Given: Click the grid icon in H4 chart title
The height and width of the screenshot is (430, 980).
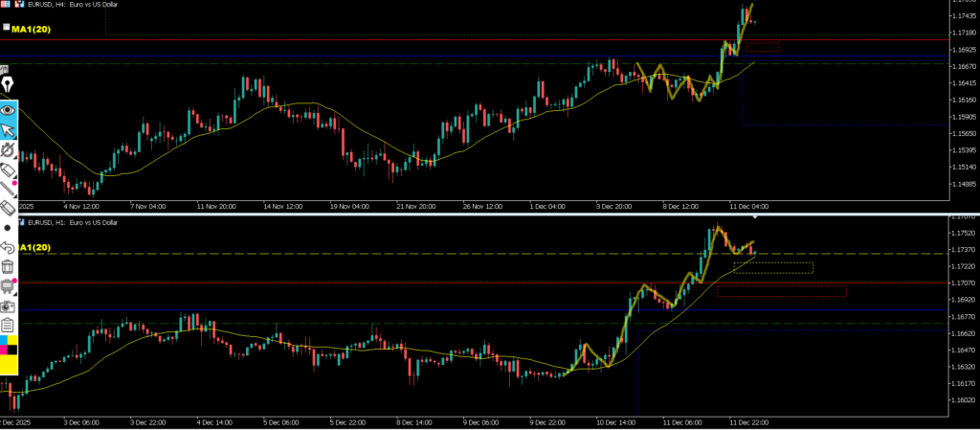Looking at the screenshot, I should [6, 5].
